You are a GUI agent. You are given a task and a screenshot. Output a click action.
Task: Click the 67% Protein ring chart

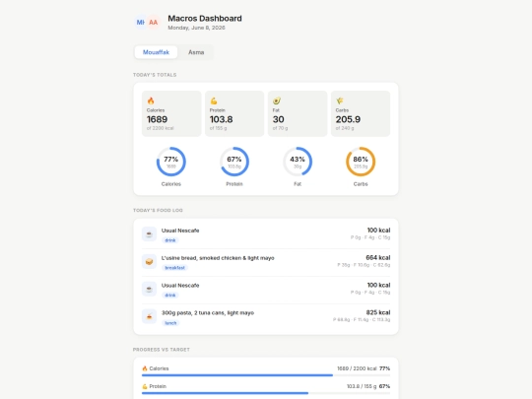pos(234,162)
